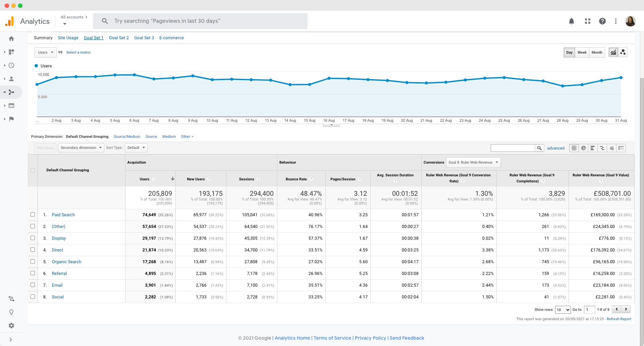
Task: Open the Show rows dropdown
Action: [562, 309]
